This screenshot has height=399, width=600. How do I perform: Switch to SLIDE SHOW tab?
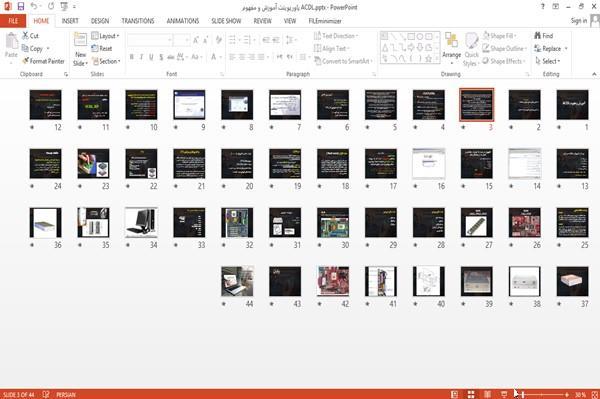[x=227, y=21]
